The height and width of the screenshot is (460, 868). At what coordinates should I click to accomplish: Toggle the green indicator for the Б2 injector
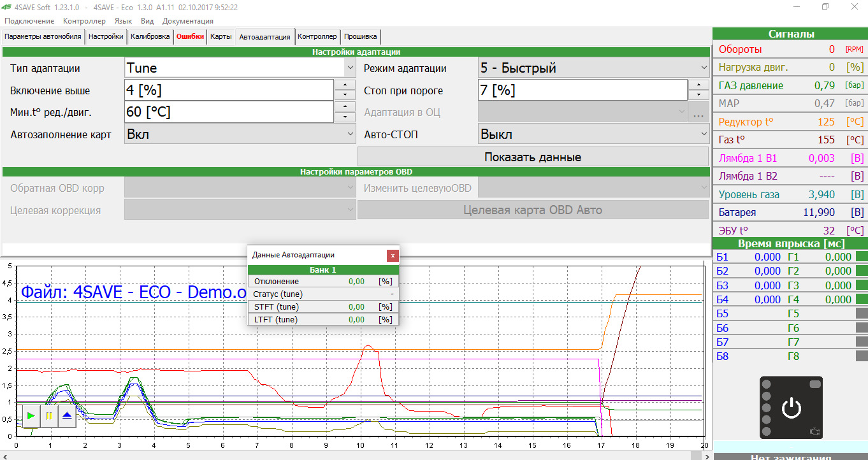[x=862, y=271]
